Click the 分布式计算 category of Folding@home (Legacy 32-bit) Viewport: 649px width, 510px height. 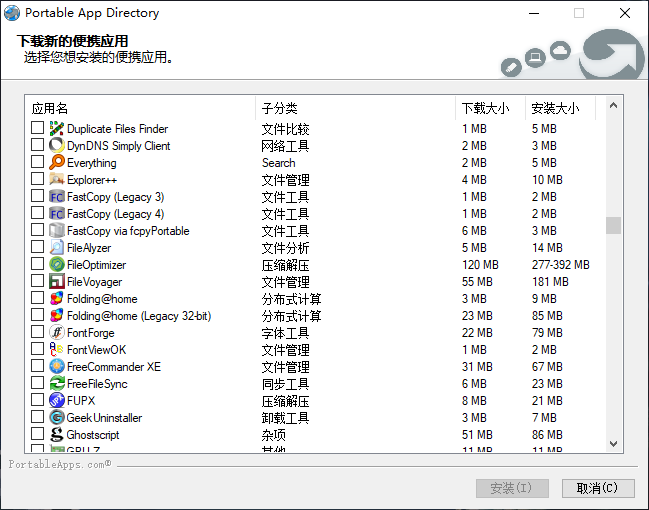291,316
